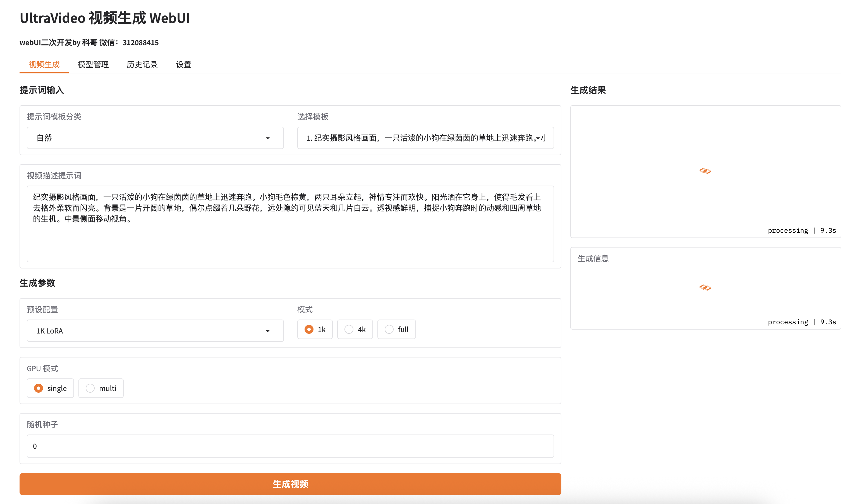Click the arrow of 选择模板 dropdown
Screen dimensions: 857x504
[x=538, y=138]
